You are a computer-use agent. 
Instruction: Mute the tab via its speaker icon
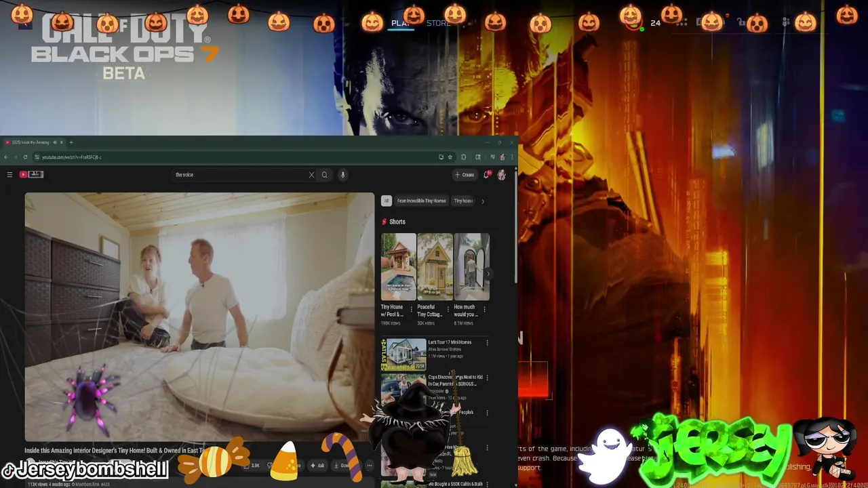point(55,142)
